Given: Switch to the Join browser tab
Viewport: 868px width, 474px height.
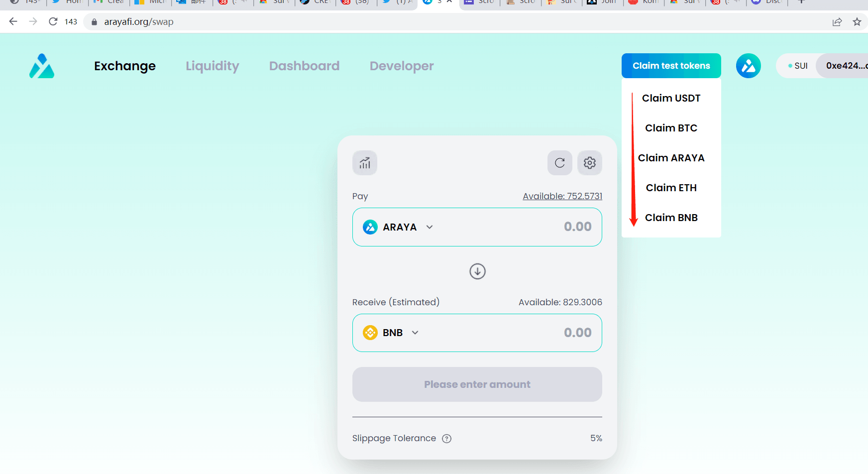Looking at the screenshot, I should coord(603,2).
